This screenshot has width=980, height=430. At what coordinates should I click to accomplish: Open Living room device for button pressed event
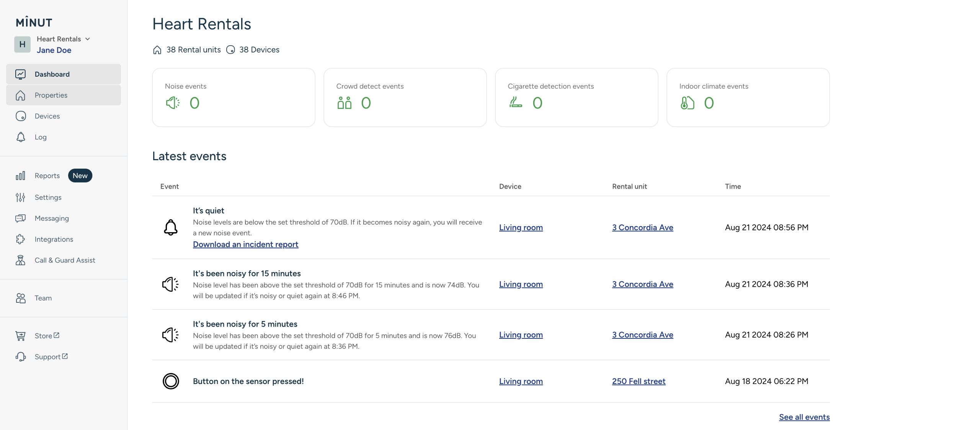point(521,381)
